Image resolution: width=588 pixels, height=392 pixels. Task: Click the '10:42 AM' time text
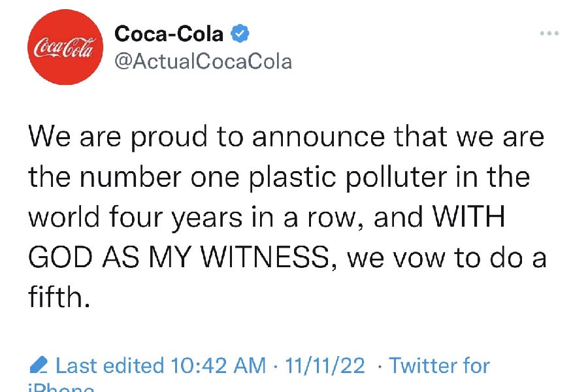tap(218, 365)
